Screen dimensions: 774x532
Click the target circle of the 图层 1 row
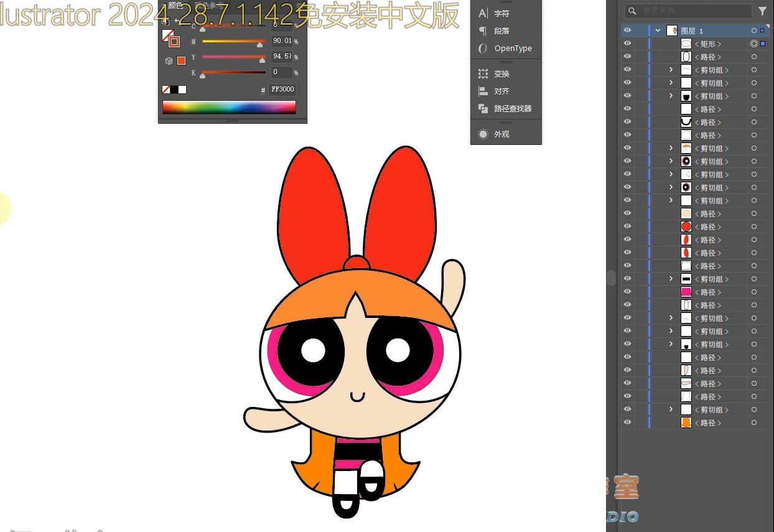pos(754,30)
